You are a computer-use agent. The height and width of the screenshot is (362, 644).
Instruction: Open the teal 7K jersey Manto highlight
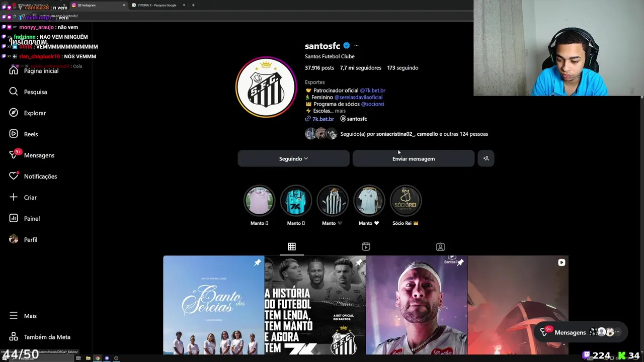[296, 201]
